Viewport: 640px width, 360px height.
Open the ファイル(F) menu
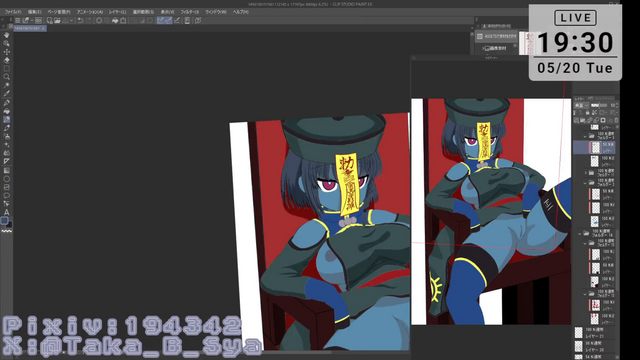tap(13, 12)
